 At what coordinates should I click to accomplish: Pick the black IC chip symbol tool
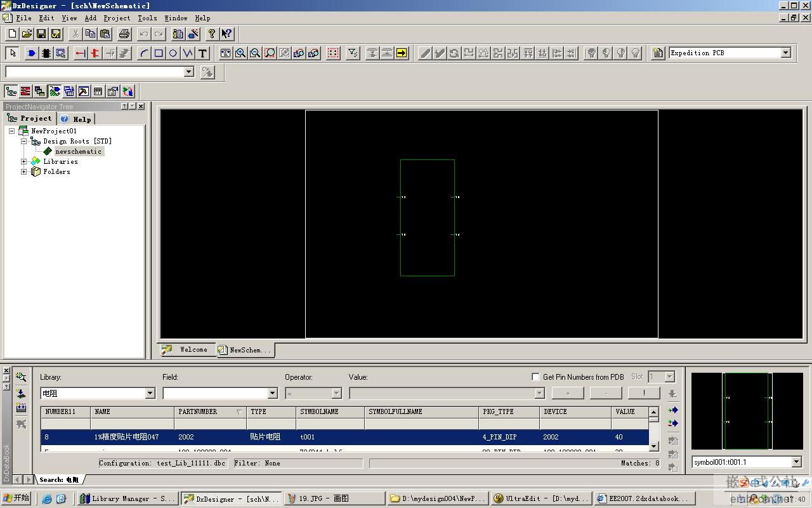pos(46,53)
